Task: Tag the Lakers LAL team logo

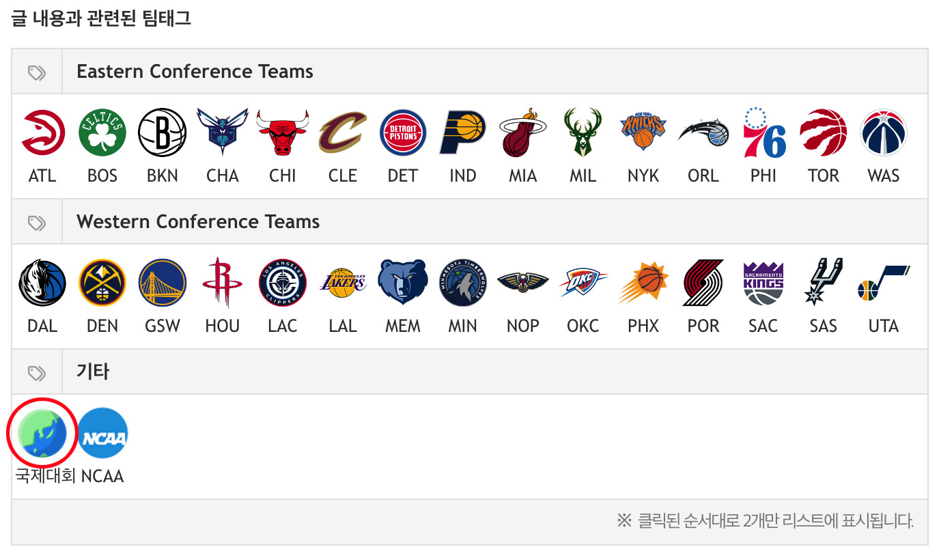Action: [x=343, y=283]
